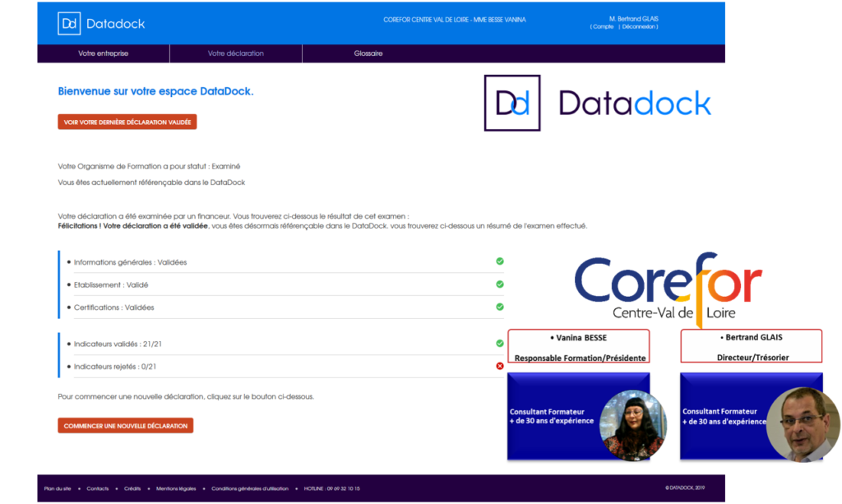
Task: Click the Bertrand GLAIS name card
Action: (x=752, y=346)
